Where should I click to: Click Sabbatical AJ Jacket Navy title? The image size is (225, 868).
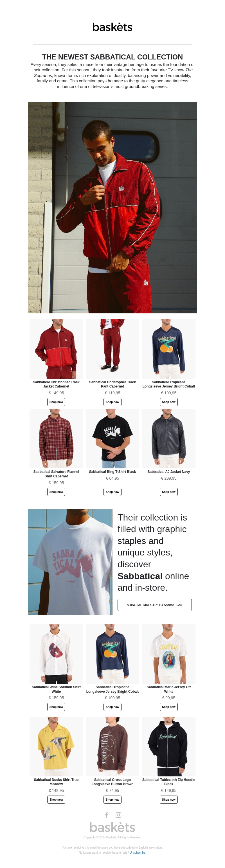tap(168, 472)
